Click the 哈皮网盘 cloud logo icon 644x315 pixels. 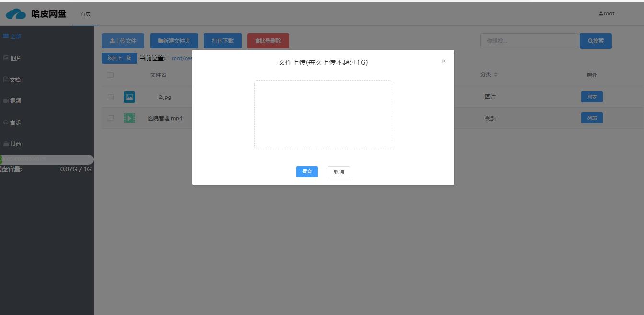pos(16,14)
